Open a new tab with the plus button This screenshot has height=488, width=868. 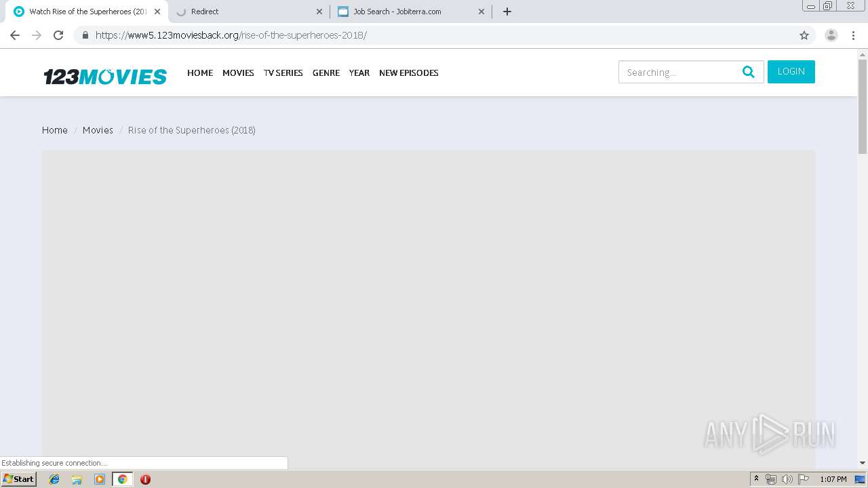click(507, 12)
